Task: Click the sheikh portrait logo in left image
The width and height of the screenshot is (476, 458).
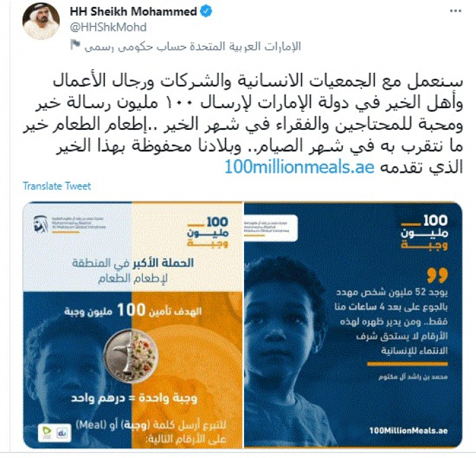Action: point(41,224)
